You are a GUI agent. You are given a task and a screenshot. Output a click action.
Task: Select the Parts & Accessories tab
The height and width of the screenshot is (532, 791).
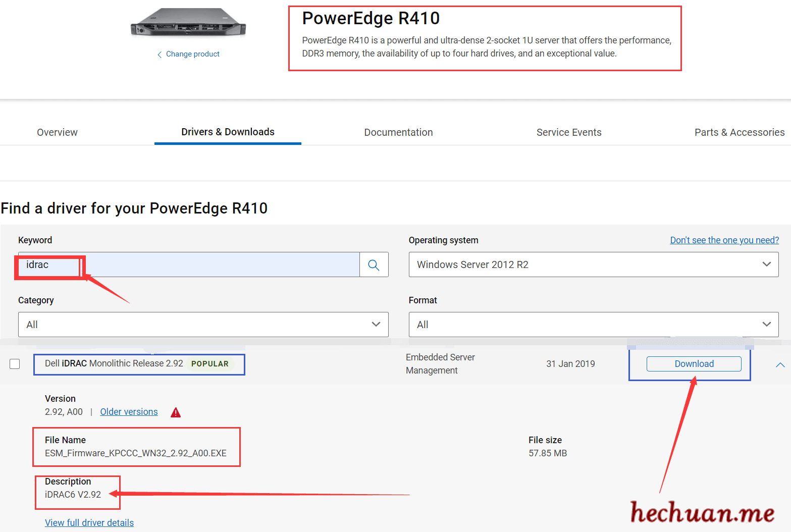coord(739,132)
